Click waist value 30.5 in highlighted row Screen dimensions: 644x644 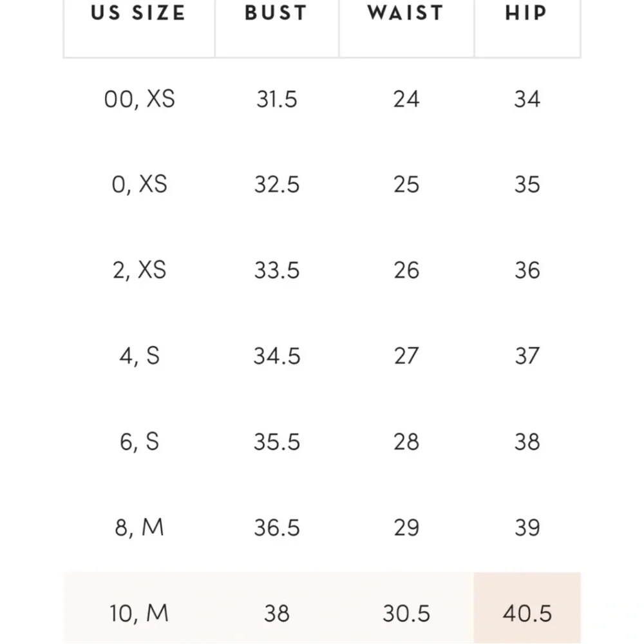(x=406, y=613)
